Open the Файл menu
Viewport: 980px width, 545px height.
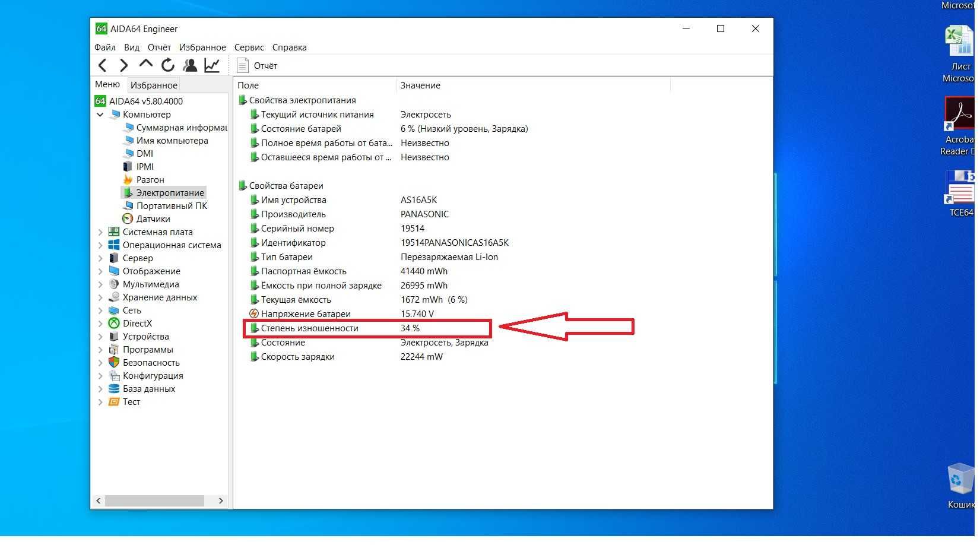[105, 47]
